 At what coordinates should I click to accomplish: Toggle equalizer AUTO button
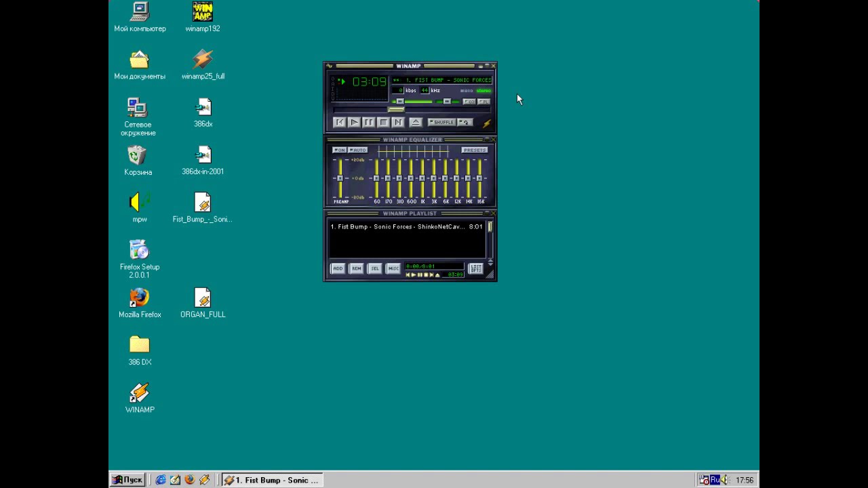(357, 150)
